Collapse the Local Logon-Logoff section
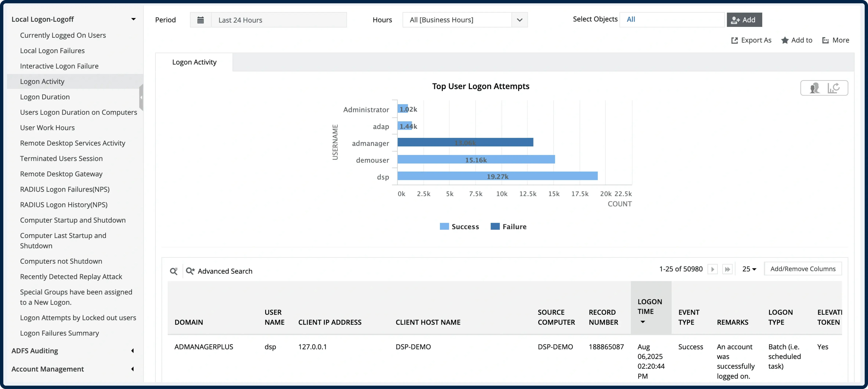Image resolution: width=868 pixels, height=389 pixels. [x=134, y=19]
